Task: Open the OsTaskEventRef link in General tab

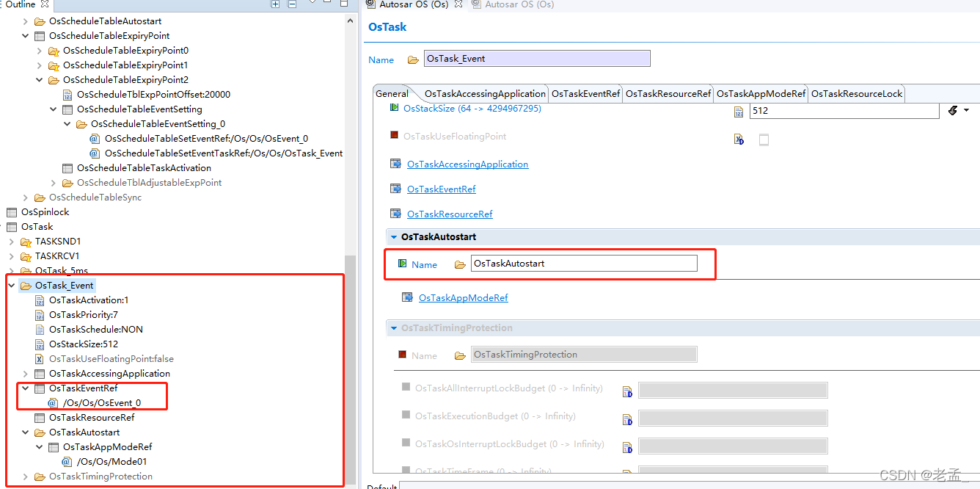Action: [x=442, y=189]
